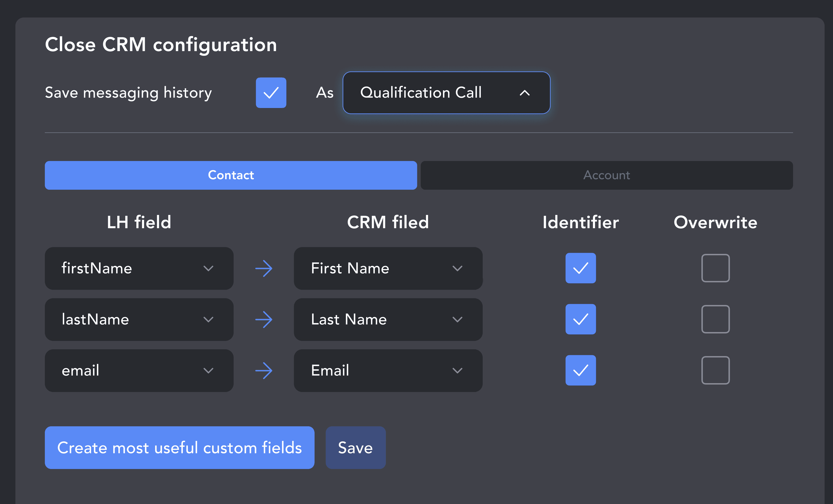Uncheck the Save messaging history checkbox
The height and width of the screenshot is (504, 833).
[x=271, y=93]
